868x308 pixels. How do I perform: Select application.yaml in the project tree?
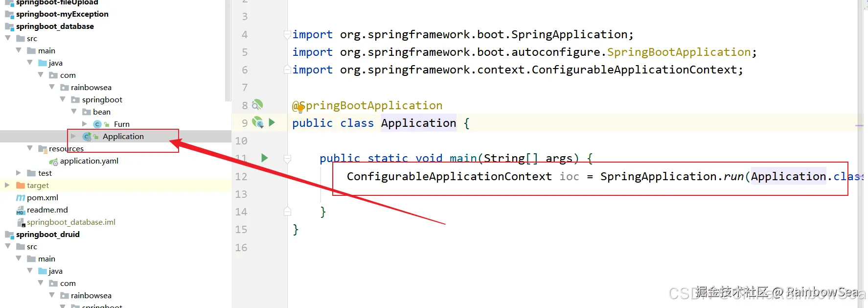pos(89,161)
